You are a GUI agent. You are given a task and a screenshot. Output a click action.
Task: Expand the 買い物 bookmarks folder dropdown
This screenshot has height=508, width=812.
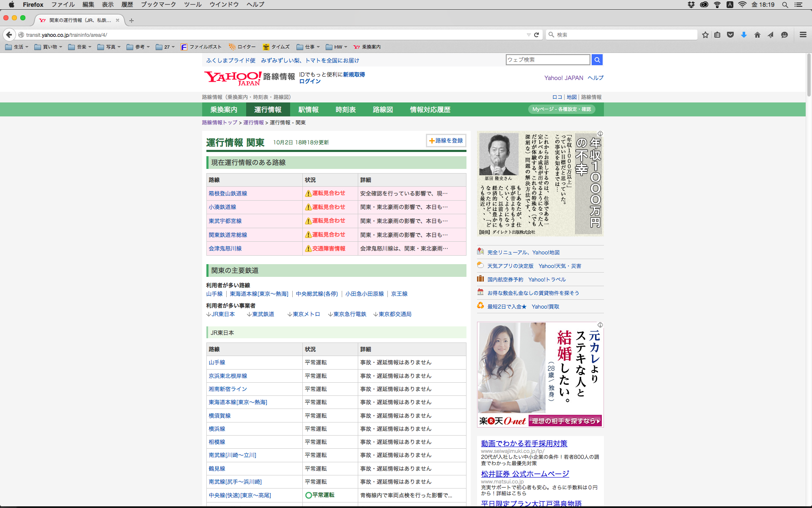pyautogui.click(x=48, y=47)
